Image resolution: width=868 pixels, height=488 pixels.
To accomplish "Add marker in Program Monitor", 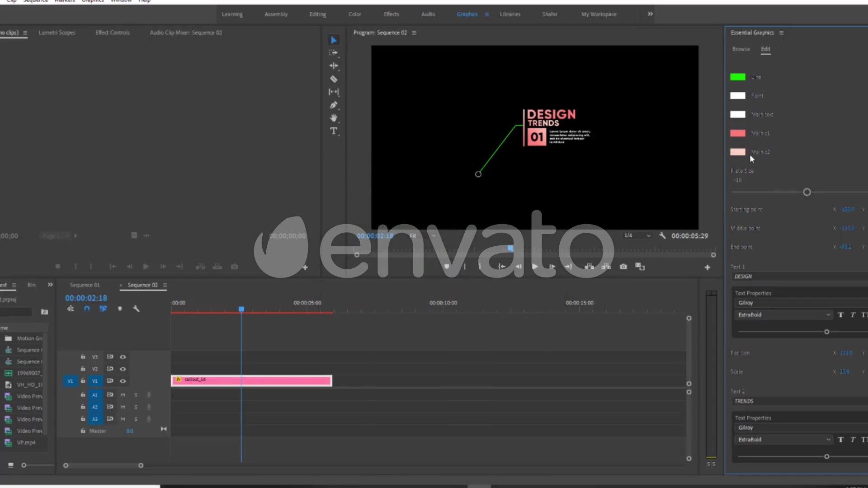I will coord(447,267).
